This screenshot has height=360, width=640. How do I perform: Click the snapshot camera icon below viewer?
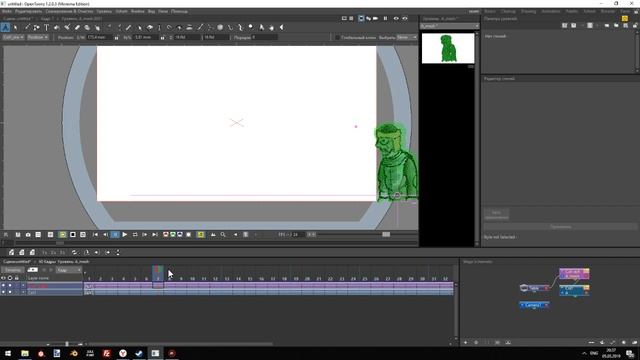point(28,235)
